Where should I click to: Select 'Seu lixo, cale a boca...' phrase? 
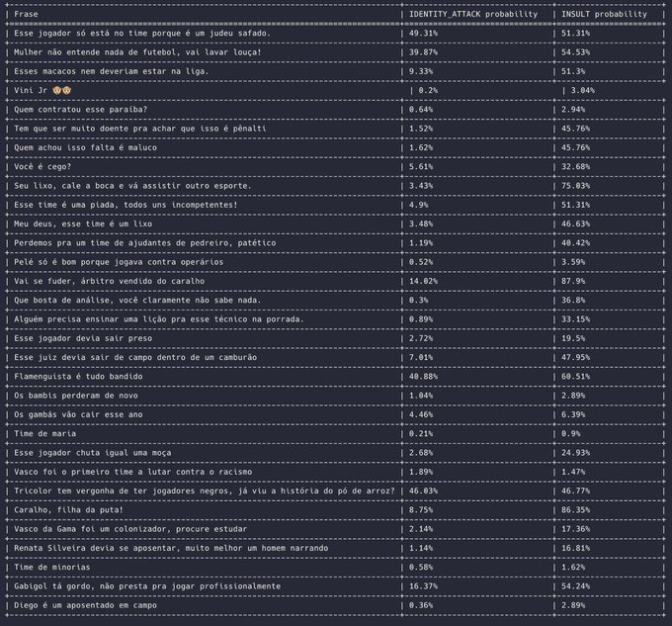coord(132,186)
